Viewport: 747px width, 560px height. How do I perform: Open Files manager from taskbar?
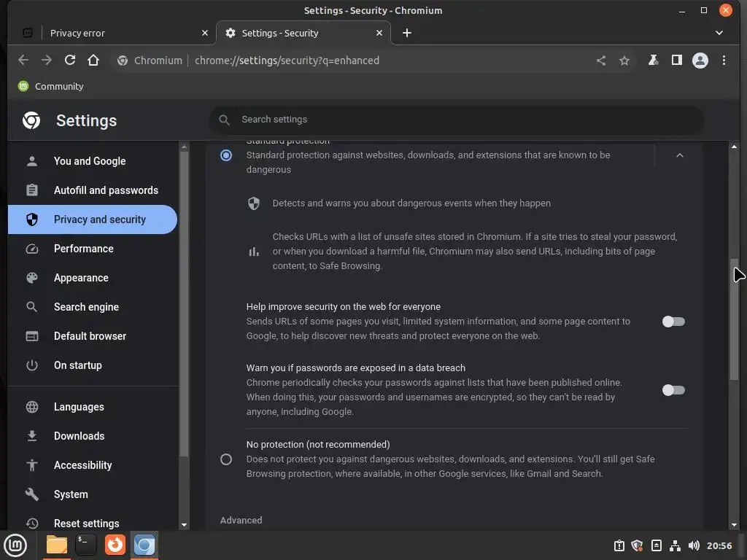[57, 545]
